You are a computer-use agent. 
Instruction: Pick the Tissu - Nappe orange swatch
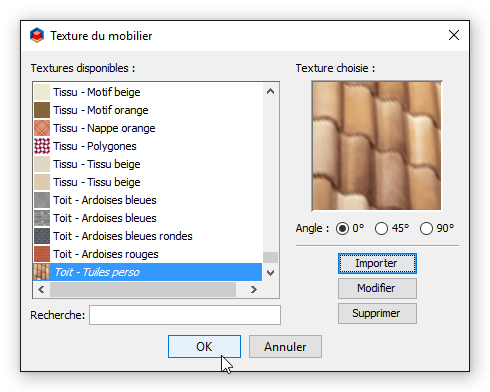pyautogui.click(x=42, y=128)
